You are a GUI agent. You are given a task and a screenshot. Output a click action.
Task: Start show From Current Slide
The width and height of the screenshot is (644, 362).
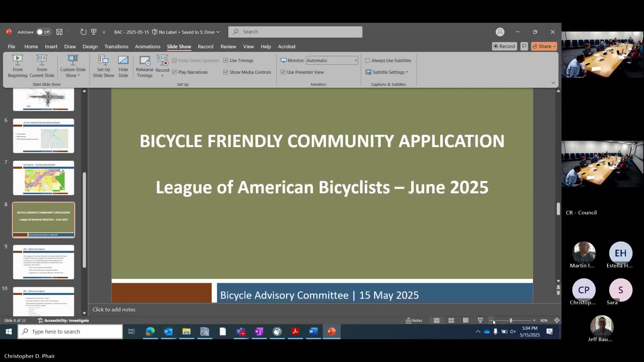point(42,66)
